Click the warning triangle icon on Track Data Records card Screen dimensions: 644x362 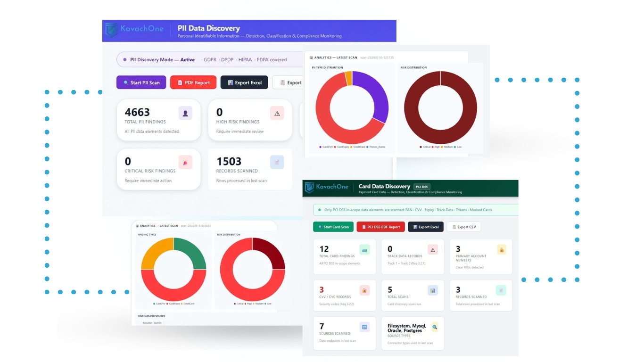point(433,250)
